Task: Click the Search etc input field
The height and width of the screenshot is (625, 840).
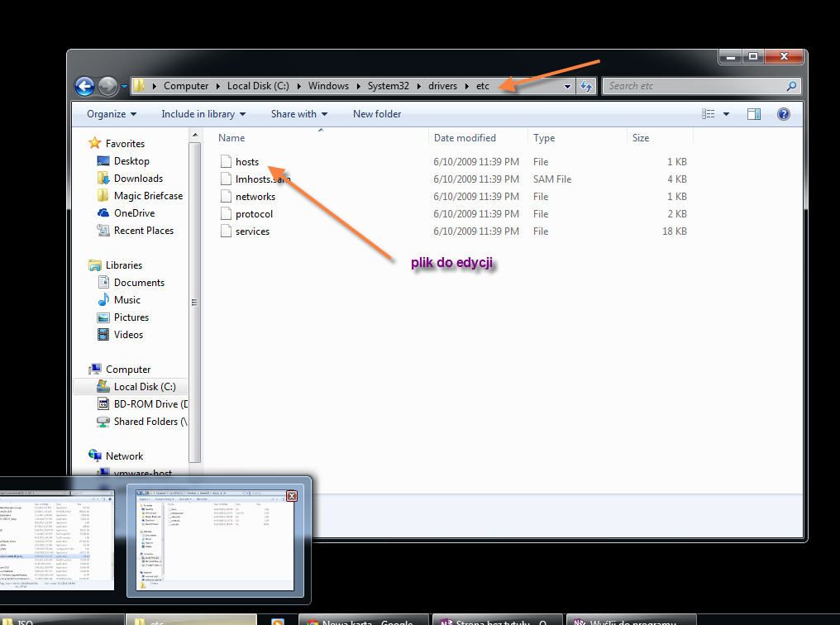Action: pos(694,86)
